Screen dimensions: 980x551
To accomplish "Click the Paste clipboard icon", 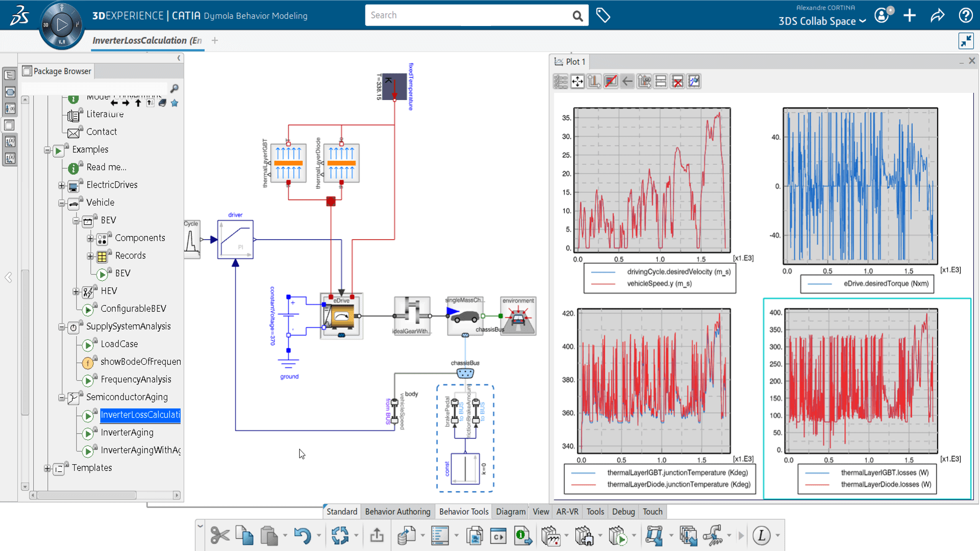I will pyautogui.click(x=269, y=536).
